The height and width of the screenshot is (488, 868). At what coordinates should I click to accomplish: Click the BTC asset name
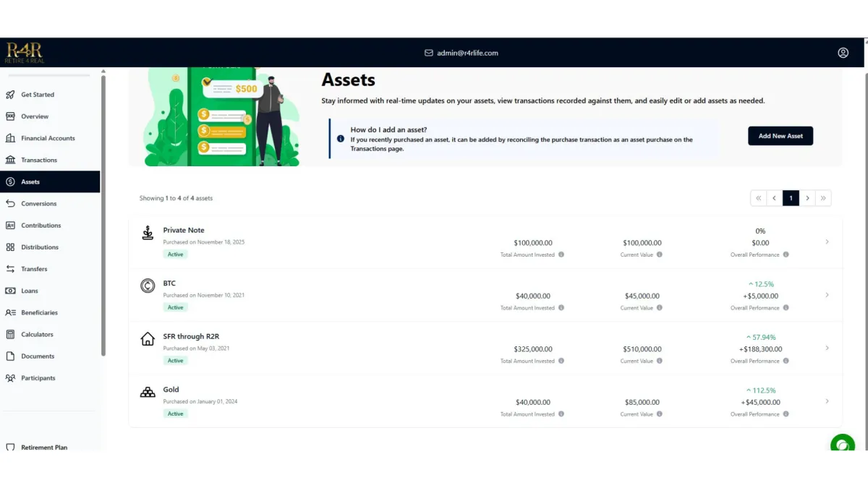(x=169, y=283)
